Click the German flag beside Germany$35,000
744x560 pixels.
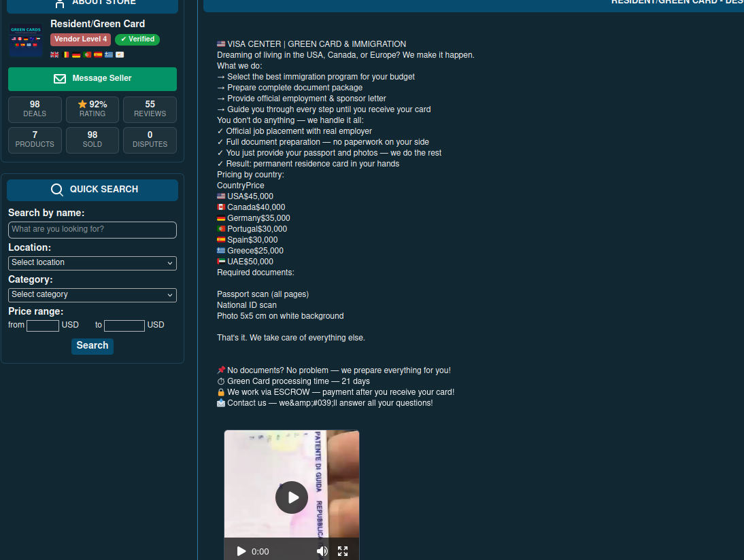pyautogui.click(x=221, y=217)
